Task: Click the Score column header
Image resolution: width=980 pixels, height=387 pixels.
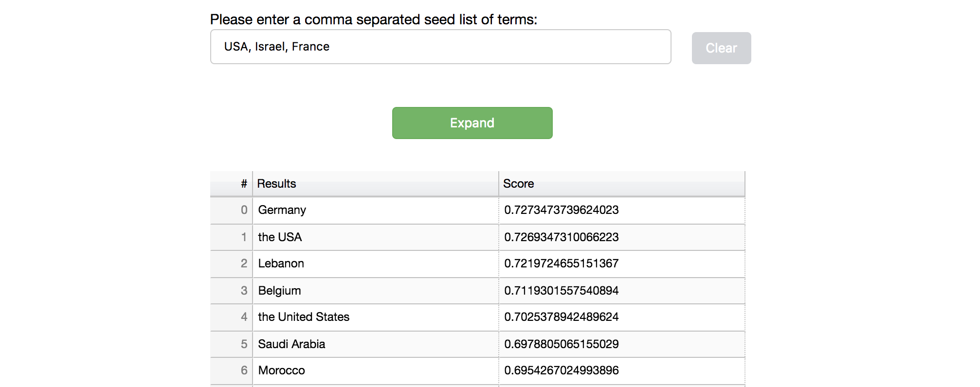Action: point(518,184)
